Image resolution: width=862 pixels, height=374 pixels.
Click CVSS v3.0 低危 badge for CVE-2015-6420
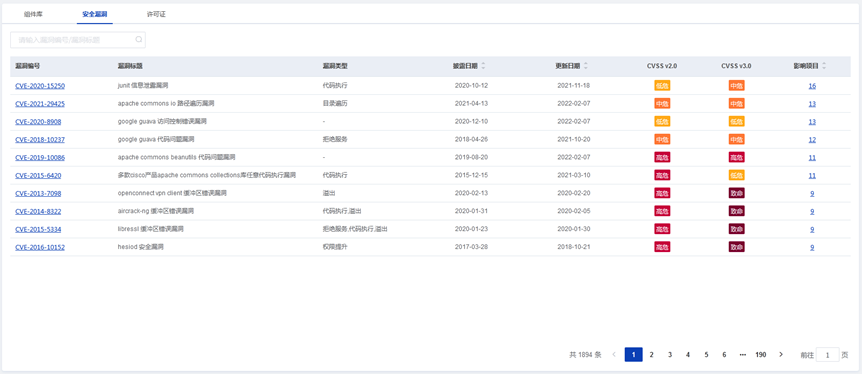[737, 176]
